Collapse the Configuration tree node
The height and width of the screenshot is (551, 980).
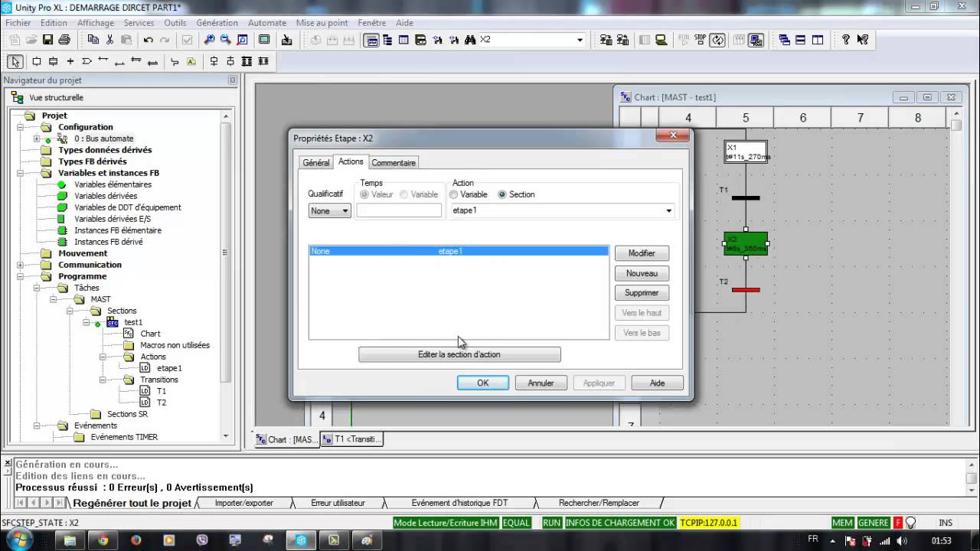[21, 127]
